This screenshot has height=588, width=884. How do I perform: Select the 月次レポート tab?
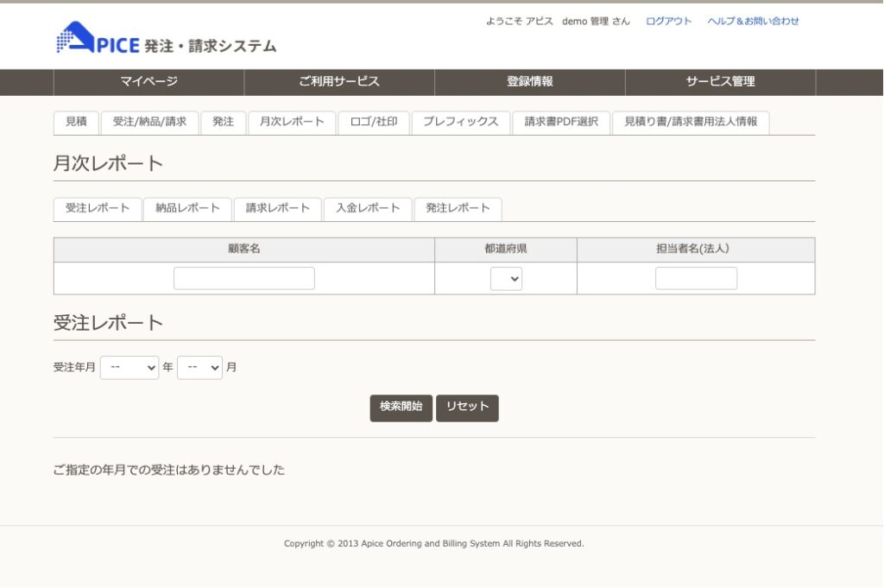[x=292, y=123]
